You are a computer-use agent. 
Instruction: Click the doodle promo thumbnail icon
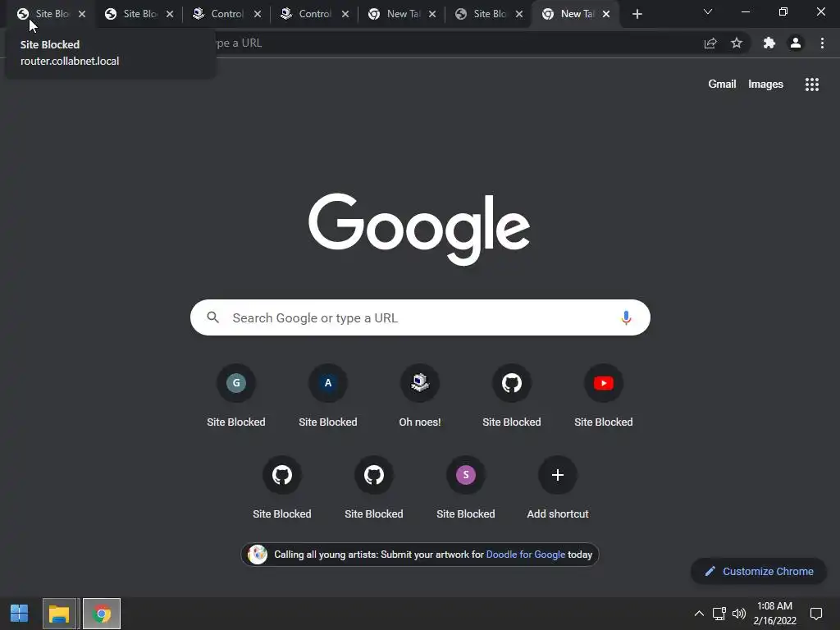(257, 555)
